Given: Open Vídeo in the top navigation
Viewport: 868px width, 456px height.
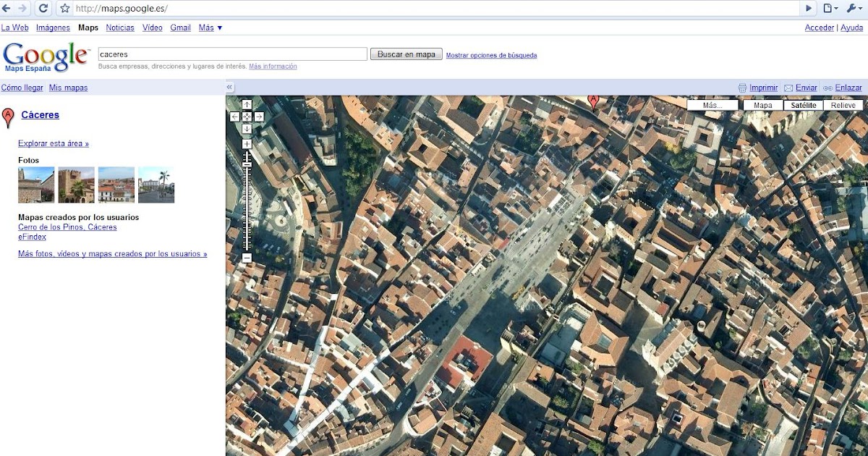Looking at the screenshot, I should [x=153, y=28].
